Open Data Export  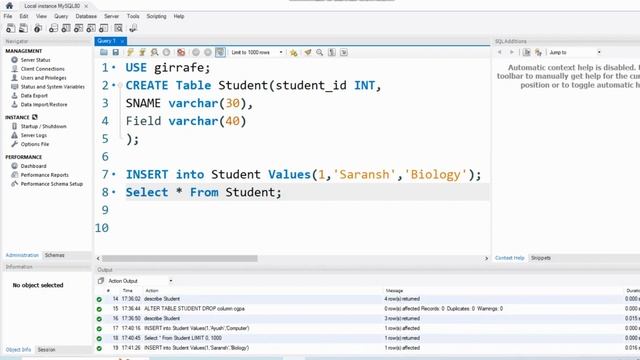[x=34, y=96]
